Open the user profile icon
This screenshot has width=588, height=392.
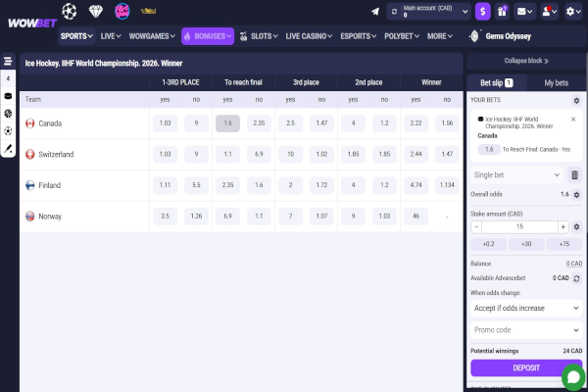550,12
